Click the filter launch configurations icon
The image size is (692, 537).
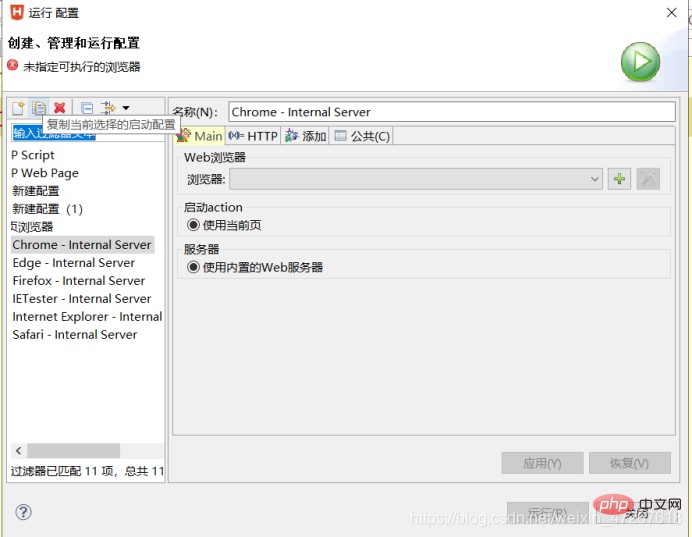107,107
